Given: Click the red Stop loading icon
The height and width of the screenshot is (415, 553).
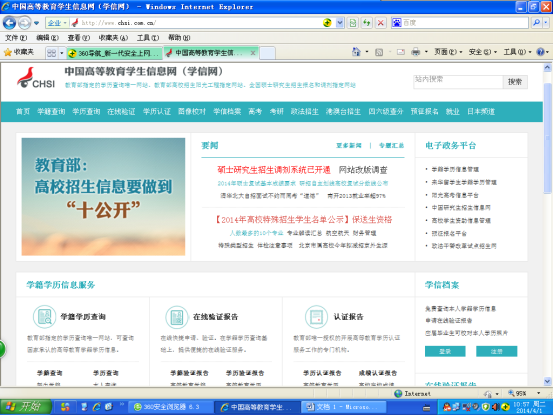Looking at the screenshot, I should coord(381,23).
